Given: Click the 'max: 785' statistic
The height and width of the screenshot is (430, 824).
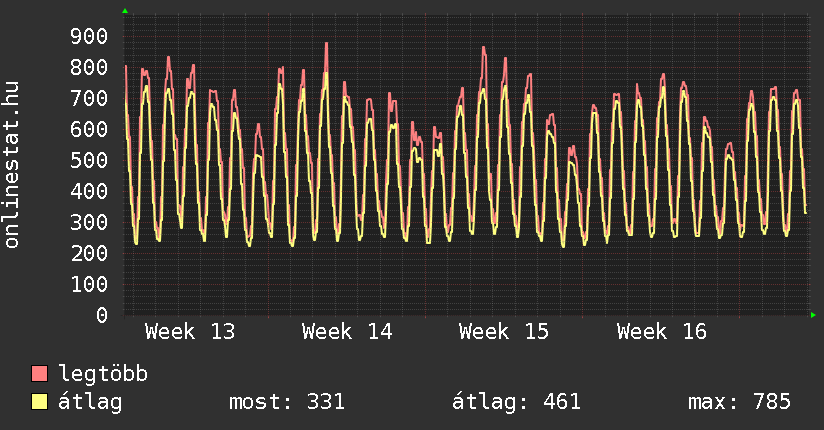Looking at the screenshot, I should click(x=739, y=402).
